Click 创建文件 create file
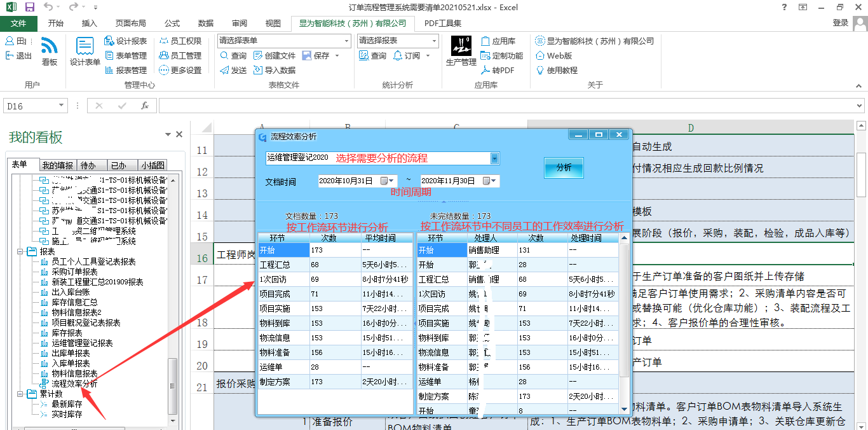Viewport: 868px width, 430px height. point(275,55)
